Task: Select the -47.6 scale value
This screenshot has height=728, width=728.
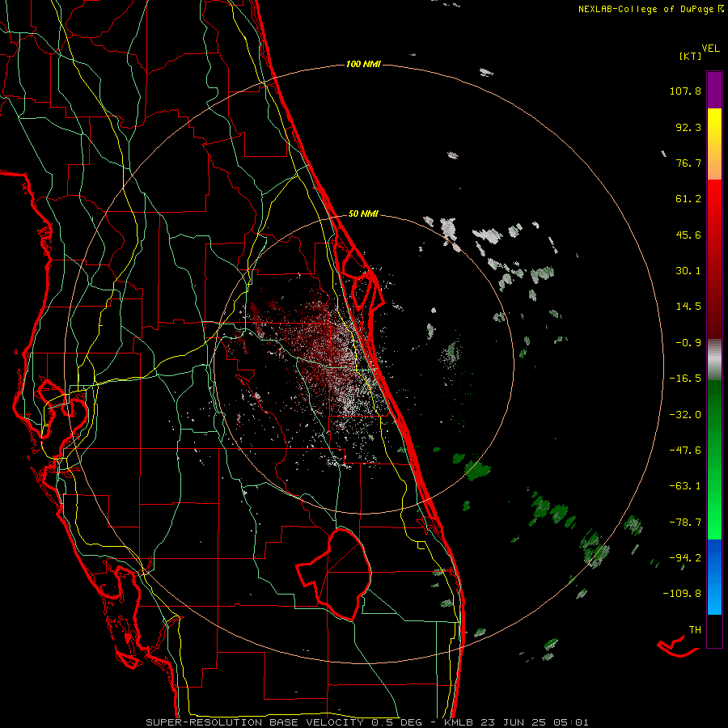Action: pyautogui.click(x=685, y=451)
